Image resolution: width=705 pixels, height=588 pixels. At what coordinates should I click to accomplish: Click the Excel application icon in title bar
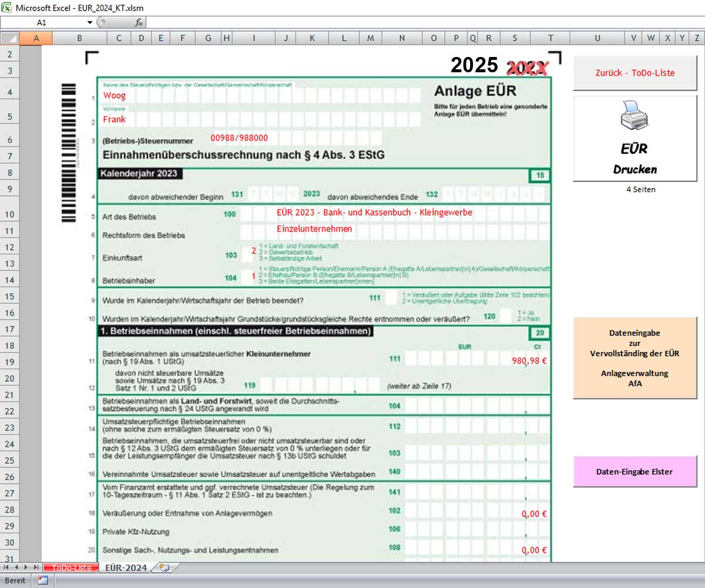tap(6, 8)
